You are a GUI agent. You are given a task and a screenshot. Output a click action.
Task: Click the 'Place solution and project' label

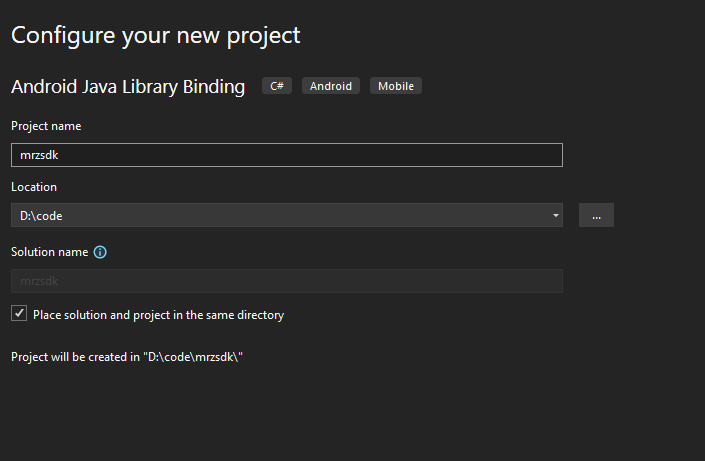[x=158, y=315]
